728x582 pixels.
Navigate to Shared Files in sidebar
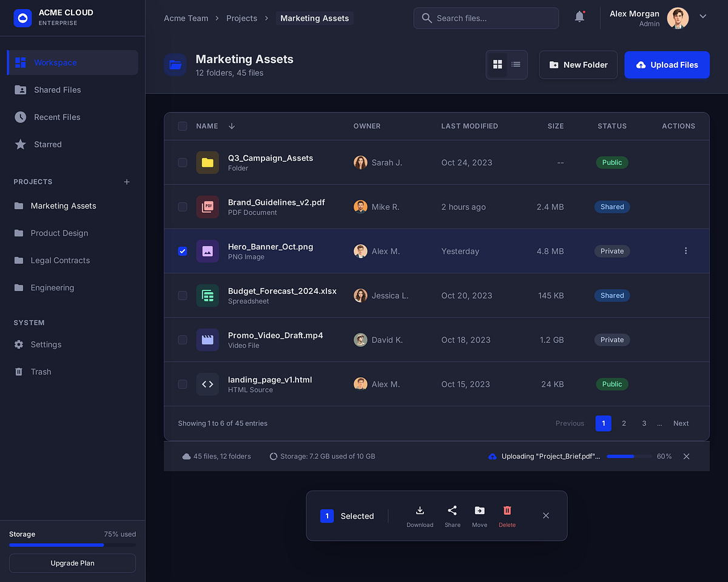pos(56,90)
